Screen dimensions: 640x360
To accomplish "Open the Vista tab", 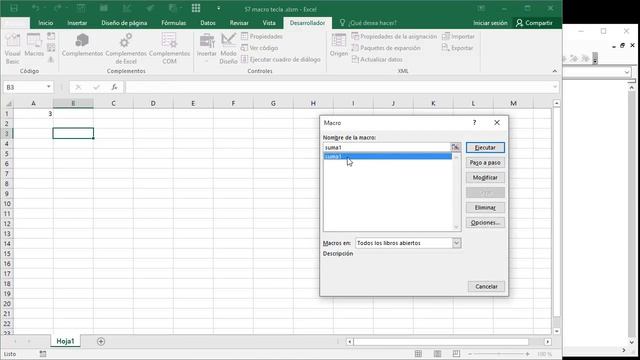I will coord(269,23).
